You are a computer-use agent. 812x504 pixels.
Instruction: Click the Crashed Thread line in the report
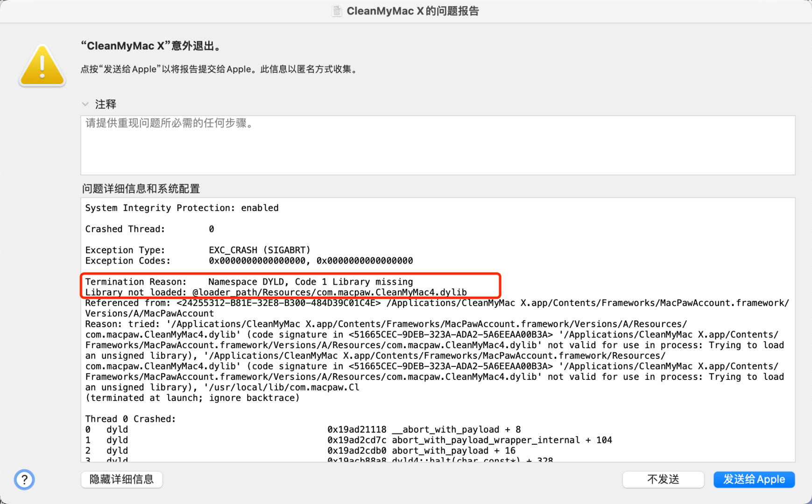pyautogui.click(x=148, y=229)
